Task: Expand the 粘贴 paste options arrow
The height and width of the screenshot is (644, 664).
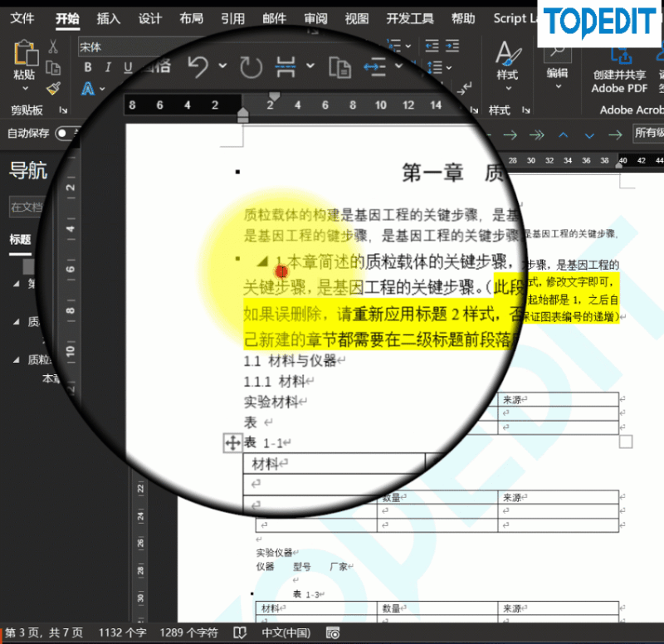Action: pos(25,89)
